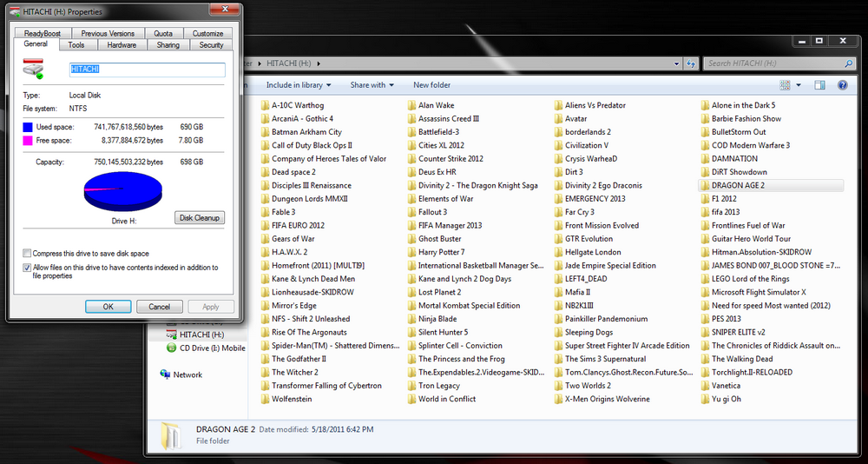
Task: Click the blue Used space color swatch
Action: pos(28,127)
